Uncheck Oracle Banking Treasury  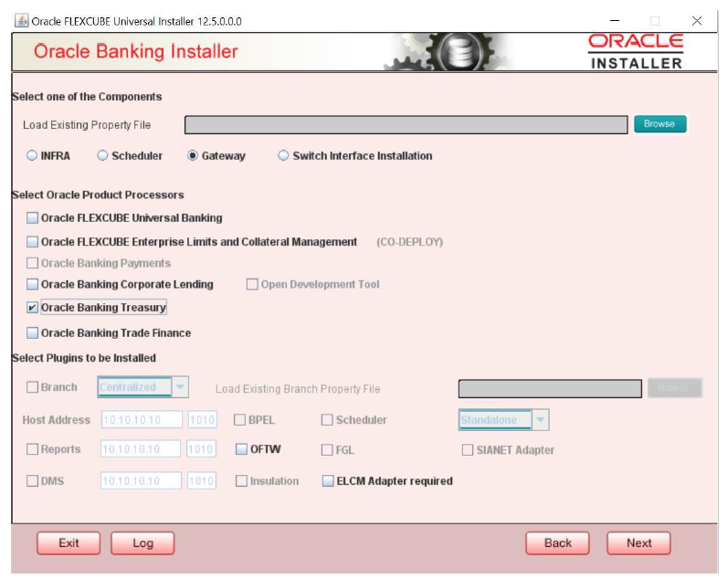click(x=32, y=308)
